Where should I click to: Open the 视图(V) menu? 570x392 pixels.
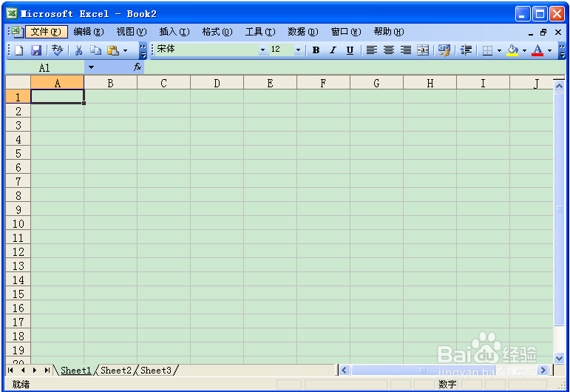click(x=132, y=32)
